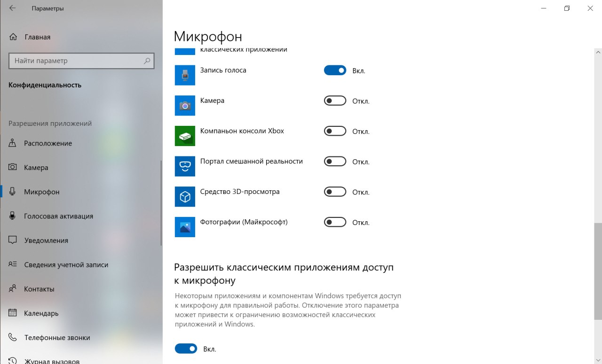The height and width of the screenshot is (364, 602).
Task: Click the Портал смешанной реальности icon
Action: (x=185, y=166)
